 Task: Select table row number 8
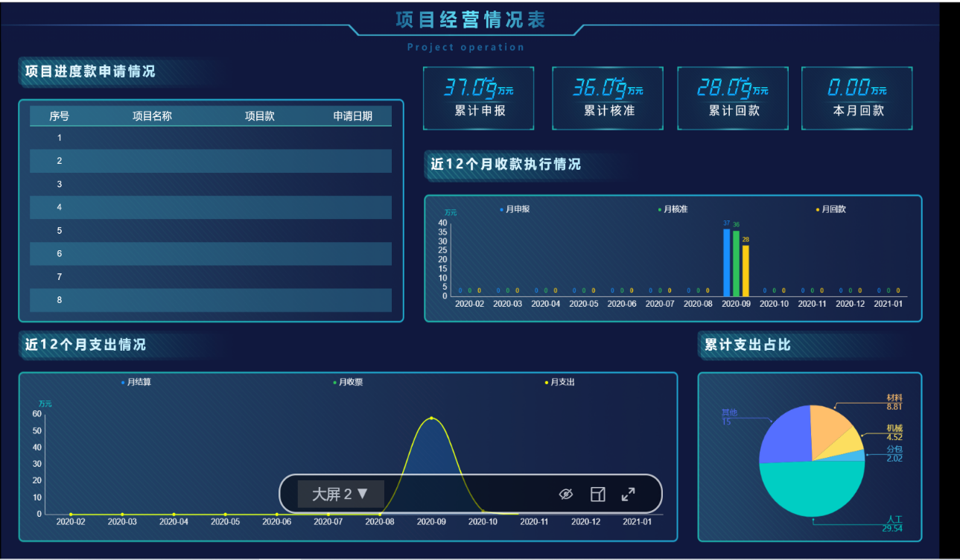coord(211,300)
